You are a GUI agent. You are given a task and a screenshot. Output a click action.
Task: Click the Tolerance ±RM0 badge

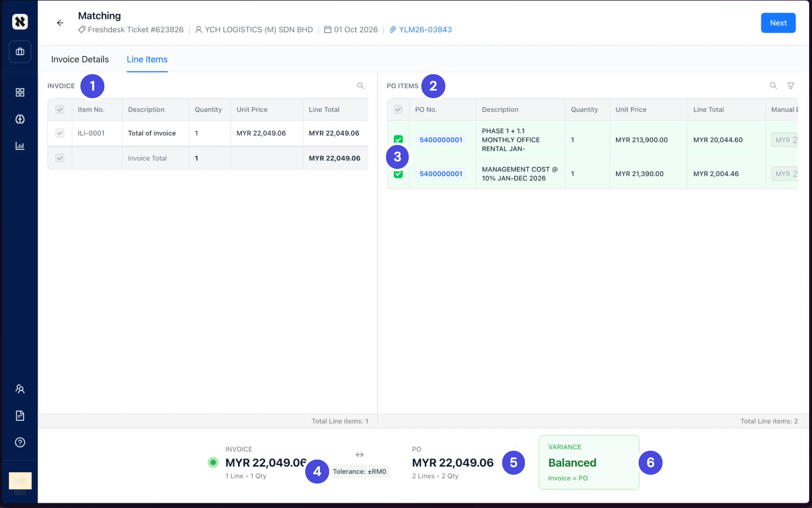coord(359,471)
